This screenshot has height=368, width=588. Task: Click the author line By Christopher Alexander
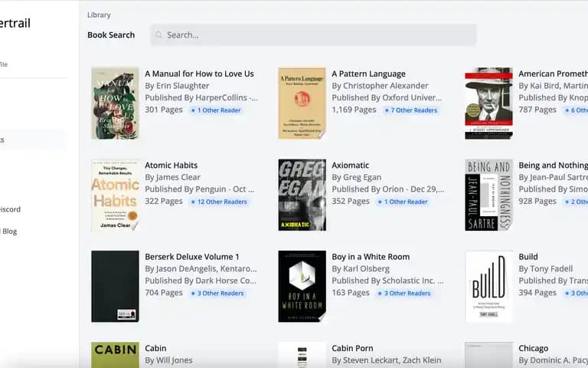point(380,86)
